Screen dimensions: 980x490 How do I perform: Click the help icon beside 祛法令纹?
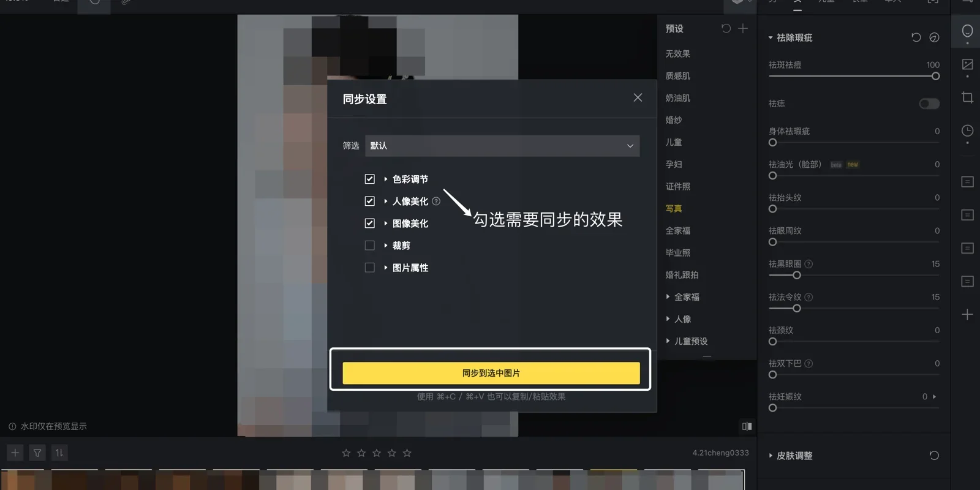coord(809,297)
